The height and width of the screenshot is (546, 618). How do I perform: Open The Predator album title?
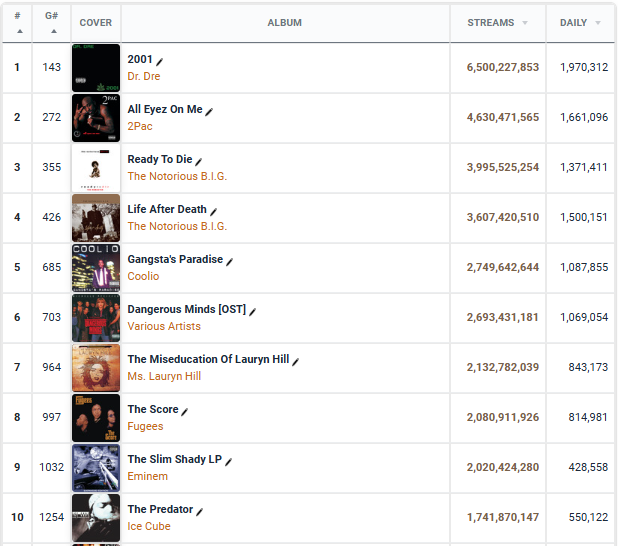(160, 509)
